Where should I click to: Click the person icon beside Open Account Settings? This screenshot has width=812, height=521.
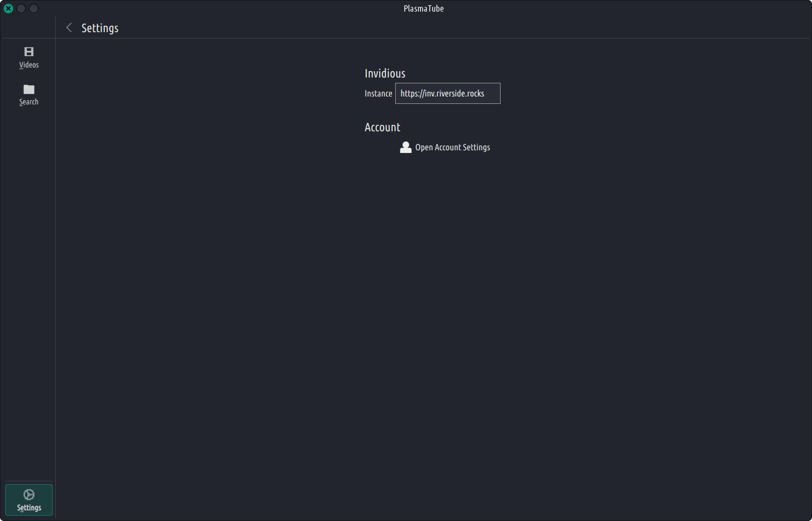pyautogui.click(x=405, y=147)
